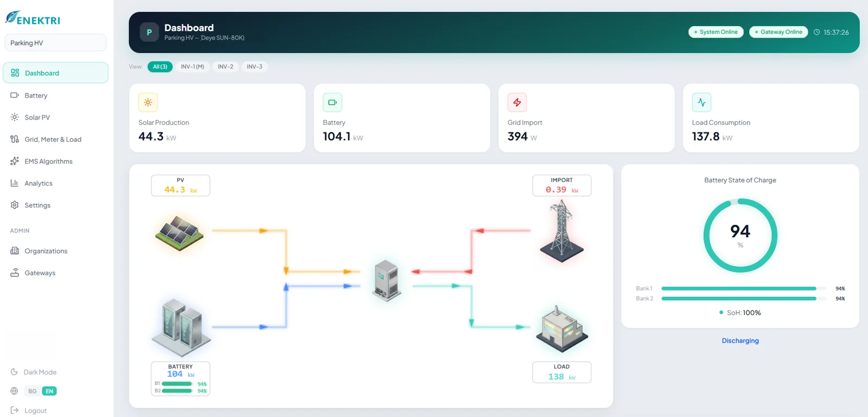
Task: Click the battery racks image
Action: (x=181, y=328)
